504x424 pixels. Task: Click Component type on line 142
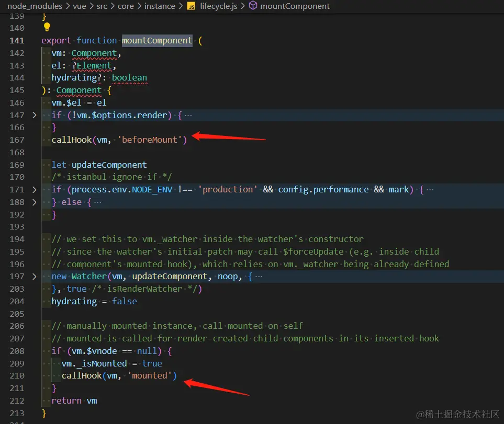[x=94, y=53]
